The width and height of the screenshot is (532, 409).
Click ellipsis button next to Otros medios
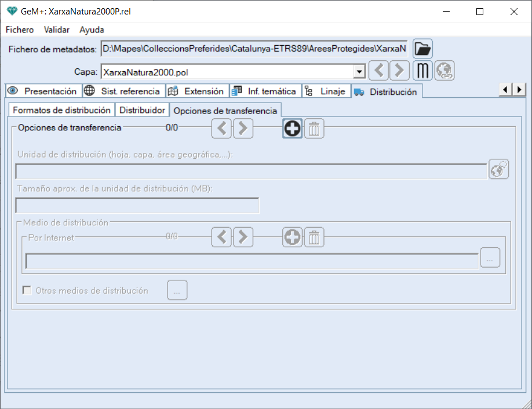pos(177,291)
